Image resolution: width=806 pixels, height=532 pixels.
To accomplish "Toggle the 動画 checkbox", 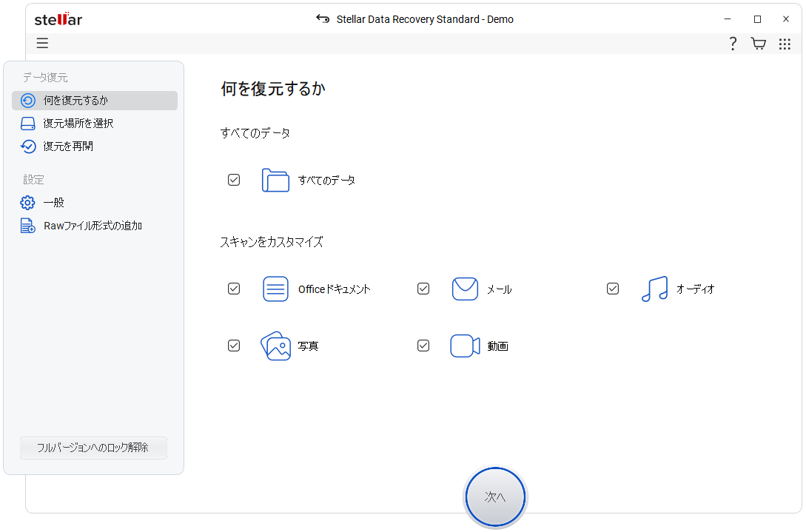I will click(423, 346).
